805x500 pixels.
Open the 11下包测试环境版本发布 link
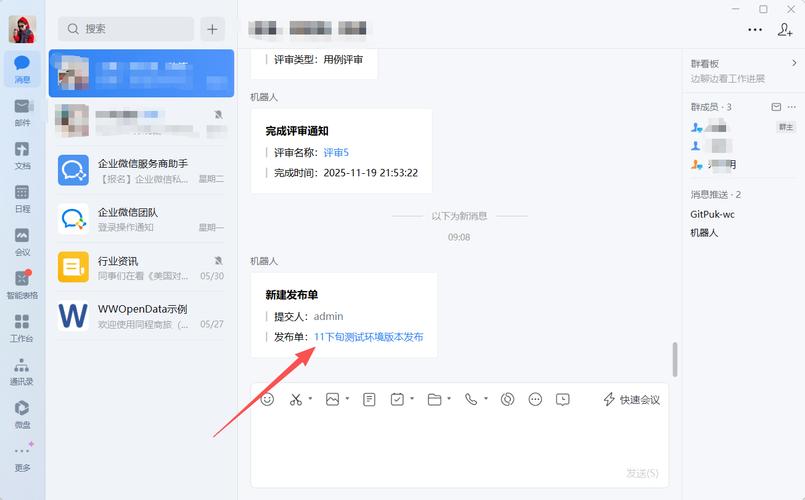click(x=369, y=337)
